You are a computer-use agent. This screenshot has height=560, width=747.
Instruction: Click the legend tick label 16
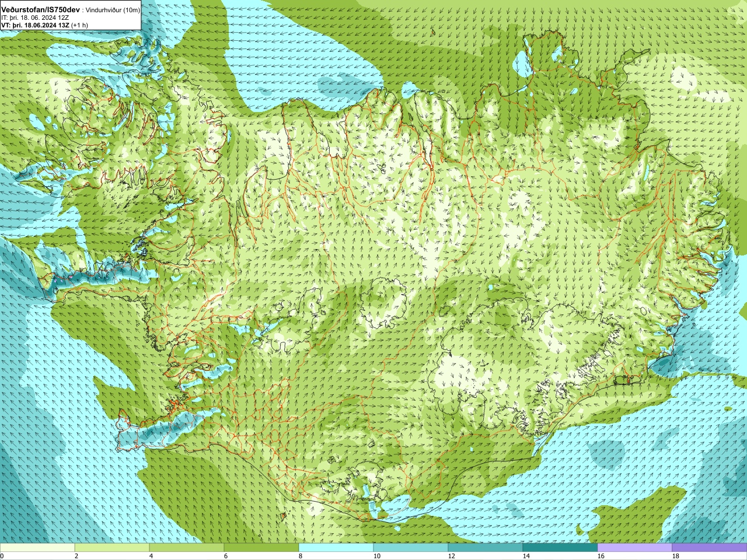coord(601,556)
